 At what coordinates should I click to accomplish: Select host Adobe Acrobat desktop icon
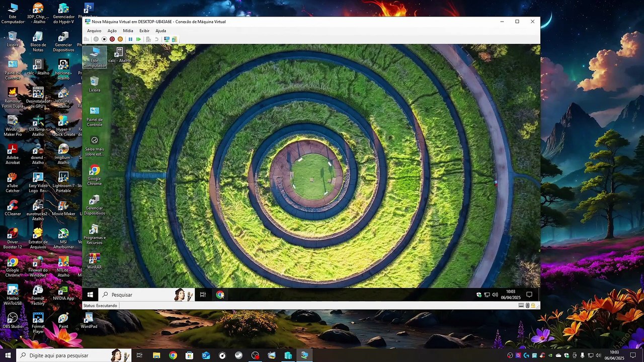coord(13,154)
